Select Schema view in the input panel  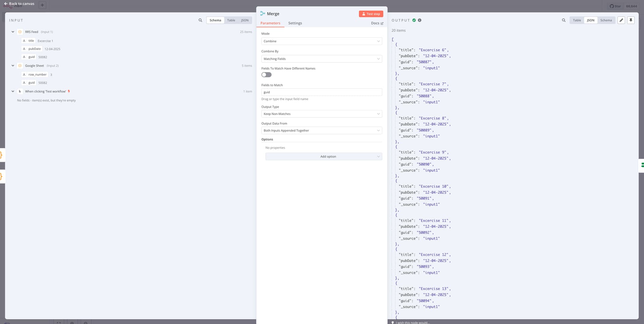(x=215, y=20)
